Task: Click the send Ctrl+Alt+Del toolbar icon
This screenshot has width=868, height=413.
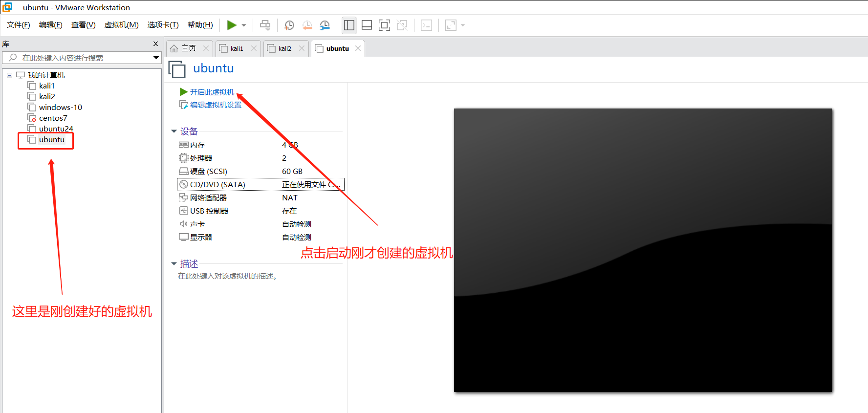Action: [265, 25]
